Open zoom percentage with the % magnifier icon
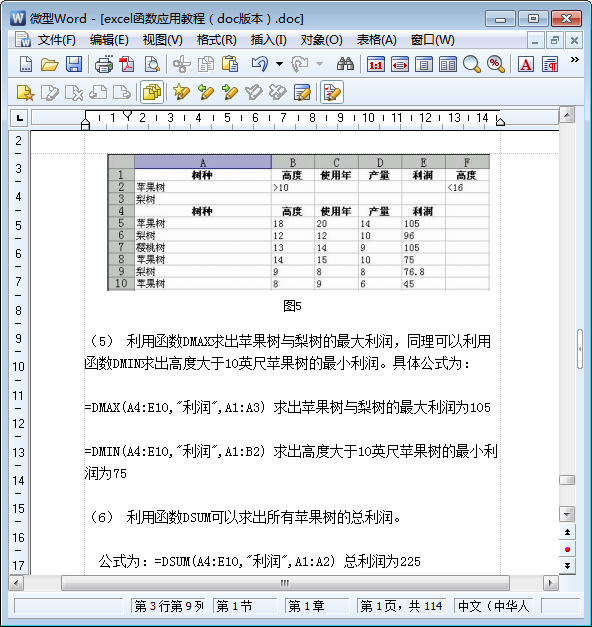The height and width of the screenshot is (627, 592). point(496,64)
